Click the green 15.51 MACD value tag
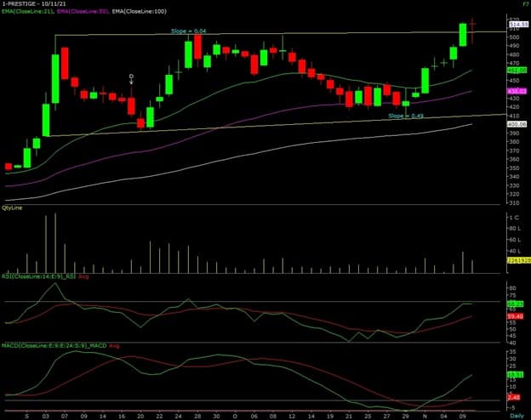Image resolution: width=531 pixels, height=420 pixels. pos(489,373)
